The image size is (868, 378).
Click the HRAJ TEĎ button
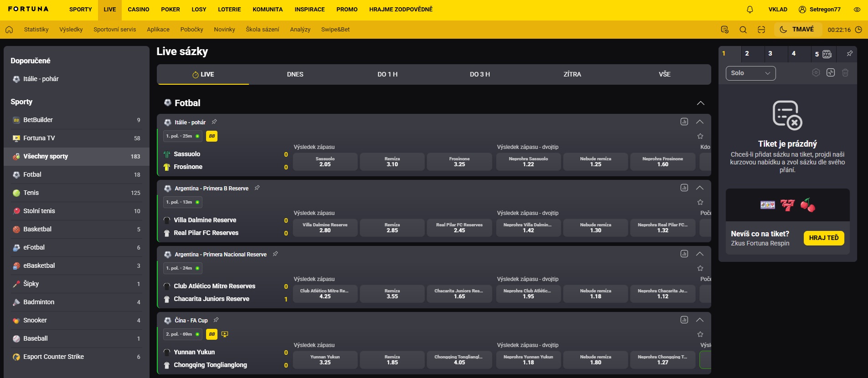click(824, 238)
